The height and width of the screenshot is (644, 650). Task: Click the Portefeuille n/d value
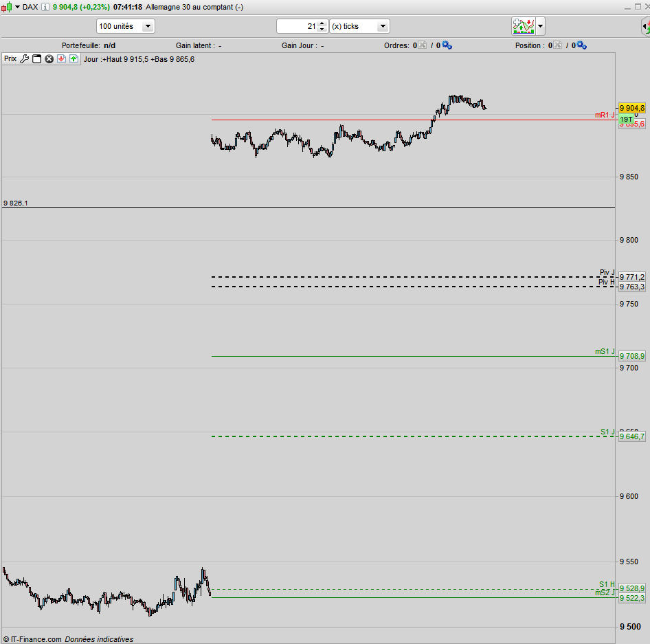[109, 45]
